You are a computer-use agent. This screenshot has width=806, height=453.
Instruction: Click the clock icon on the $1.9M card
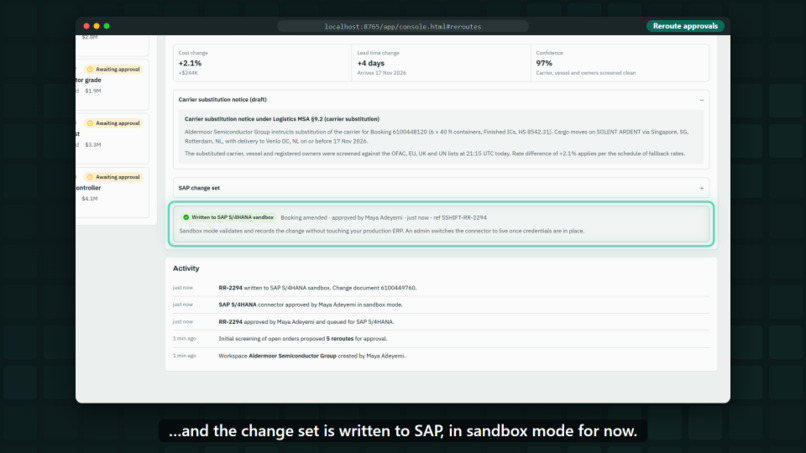pos(90,69)
